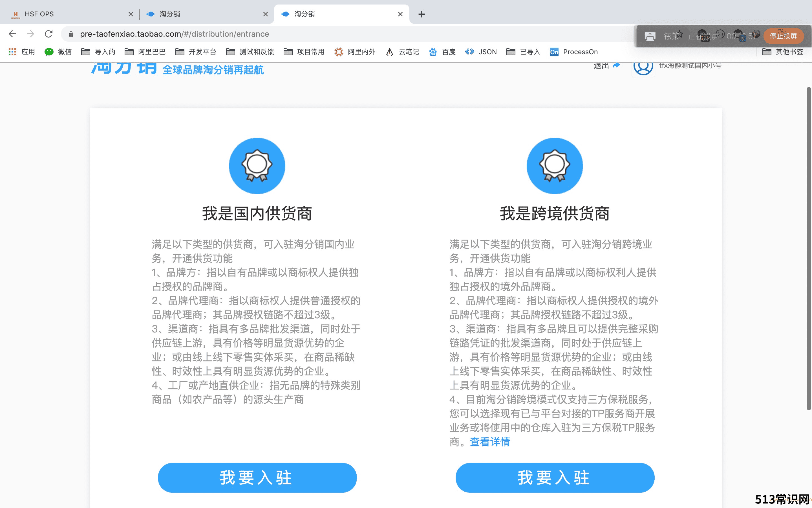The width and height of the screenshot is (812, 508).
Task: Open the 导入的 bookmark folder
Action: pyautogui.click(x=98, y=52)
